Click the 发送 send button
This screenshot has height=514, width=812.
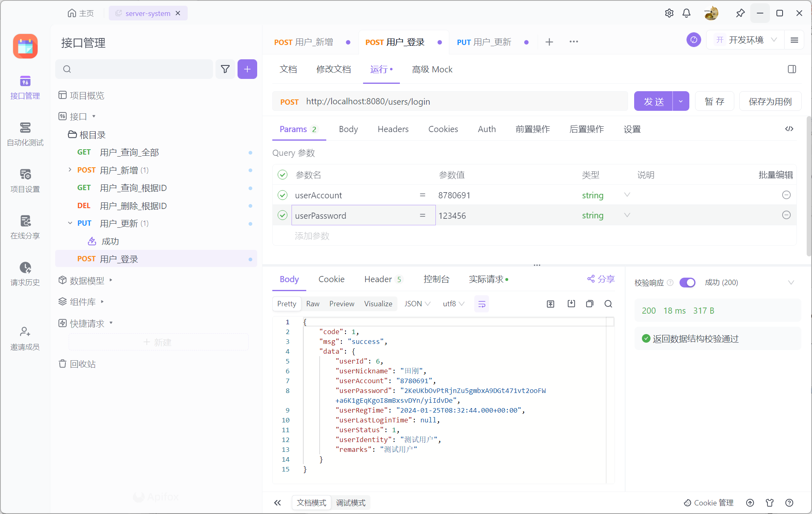653,101
